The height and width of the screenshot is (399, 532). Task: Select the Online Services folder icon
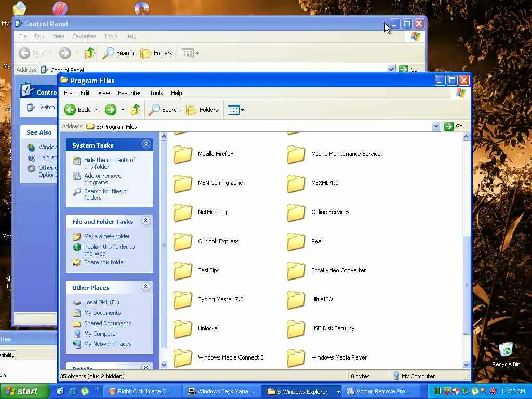(296, 212)
